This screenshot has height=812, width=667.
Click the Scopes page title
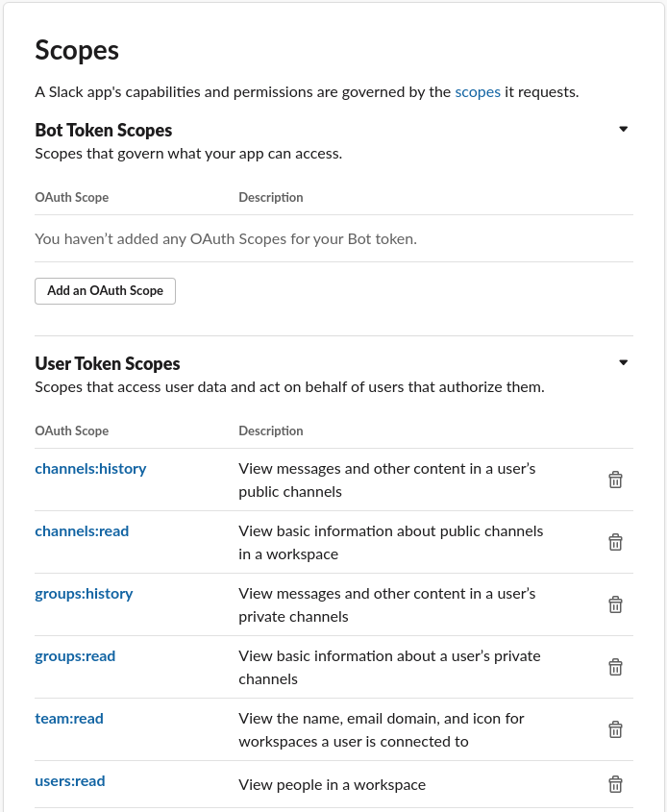[77, 50]
